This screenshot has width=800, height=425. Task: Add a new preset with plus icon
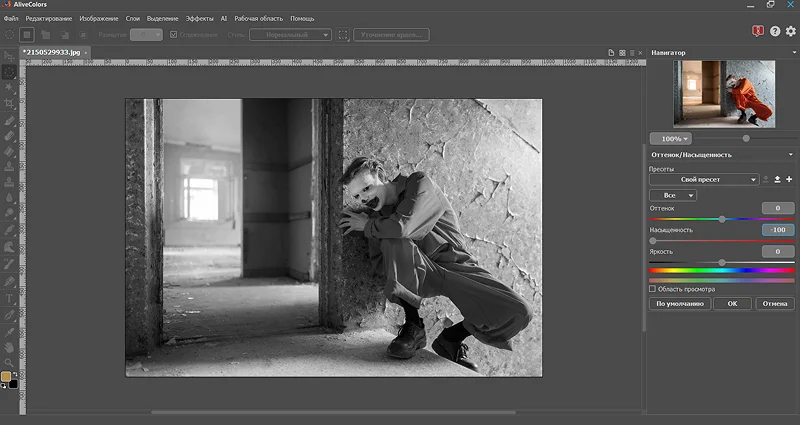[x=789, y=179]
